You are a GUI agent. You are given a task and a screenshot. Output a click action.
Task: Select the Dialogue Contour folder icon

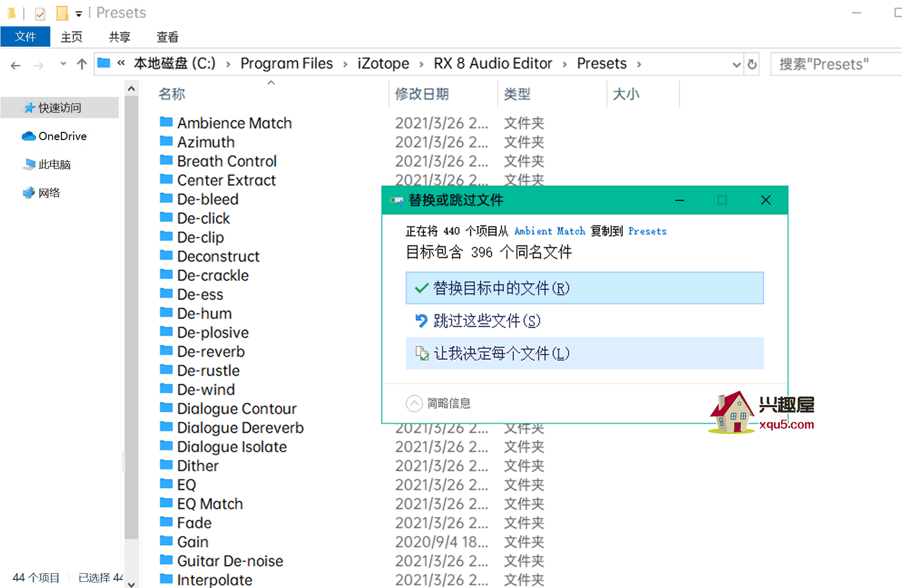pos(166,407)
